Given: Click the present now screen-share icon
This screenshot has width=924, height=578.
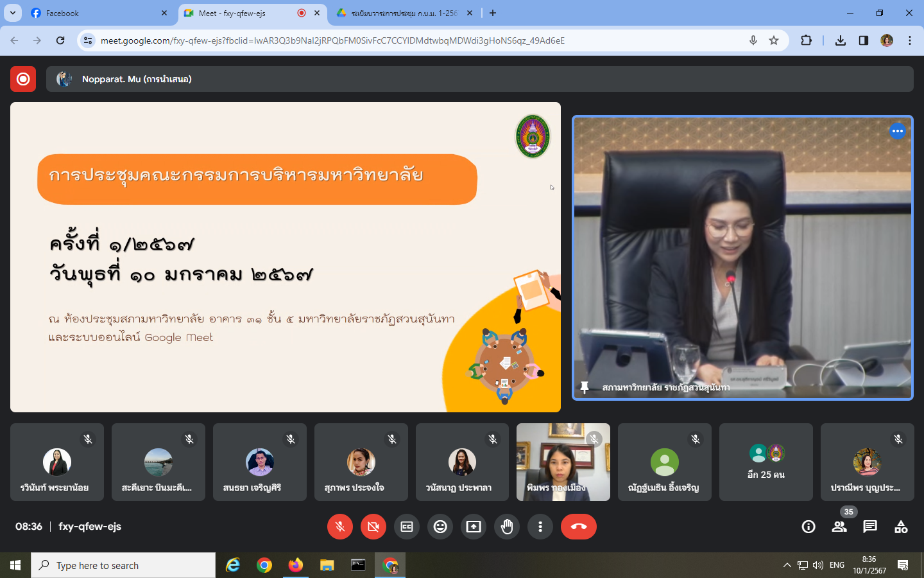Looking at the screenshot, I should (474, 527).
